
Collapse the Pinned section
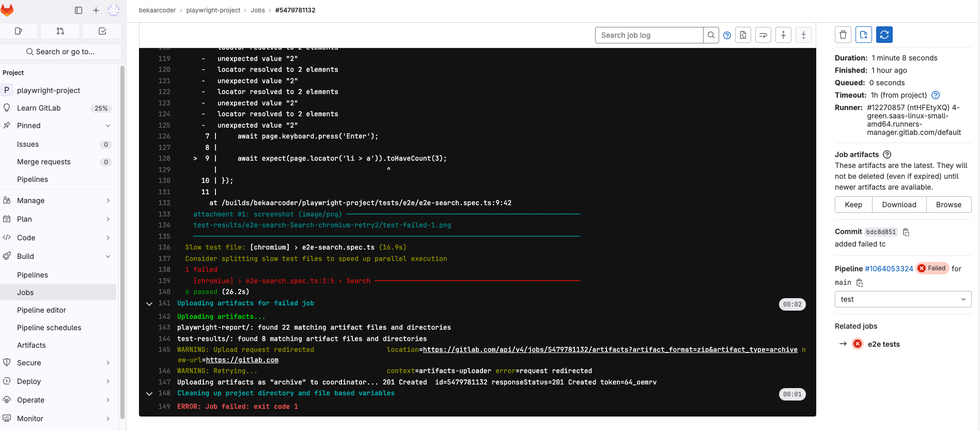coord(58,126)
